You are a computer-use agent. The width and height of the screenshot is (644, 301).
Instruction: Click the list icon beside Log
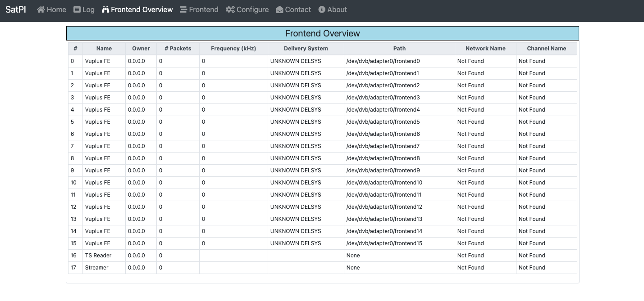[77, 9]
